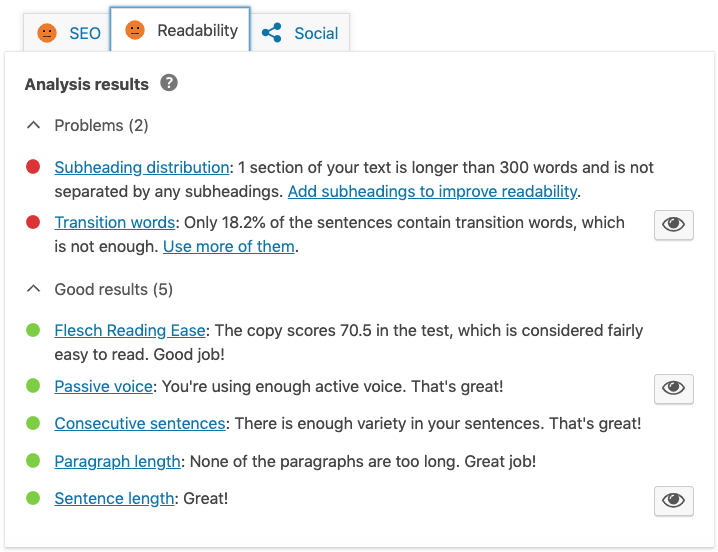Collapse the Problems (2) section
The width and height of the screenshot is (718, 552).
coord(87,126)
